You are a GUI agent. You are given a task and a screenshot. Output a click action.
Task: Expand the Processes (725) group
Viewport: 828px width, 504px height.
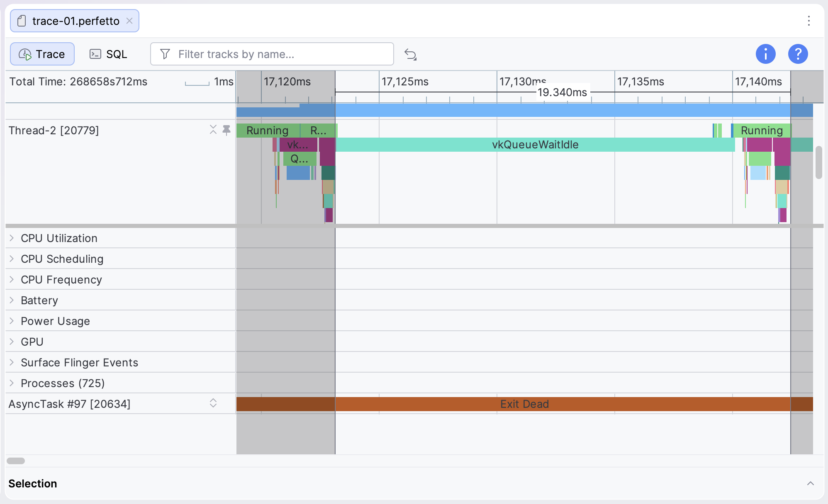point(12,383)
